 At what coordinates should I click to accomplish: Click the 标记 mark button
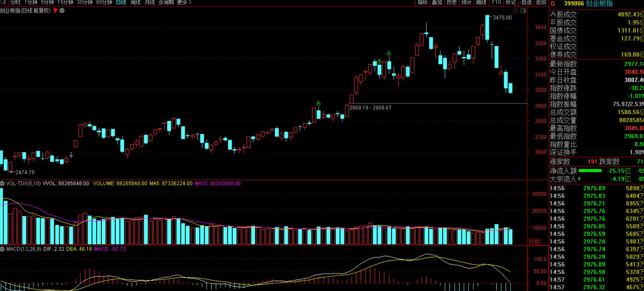pos(511,2)
